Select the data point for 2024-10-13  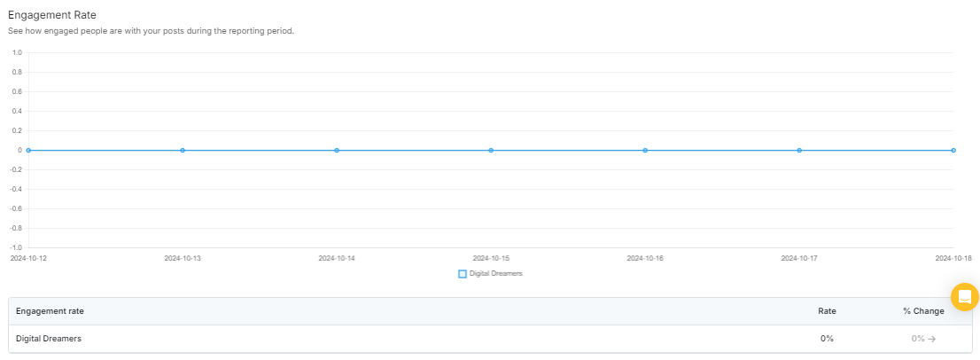(x=183, y=151)
